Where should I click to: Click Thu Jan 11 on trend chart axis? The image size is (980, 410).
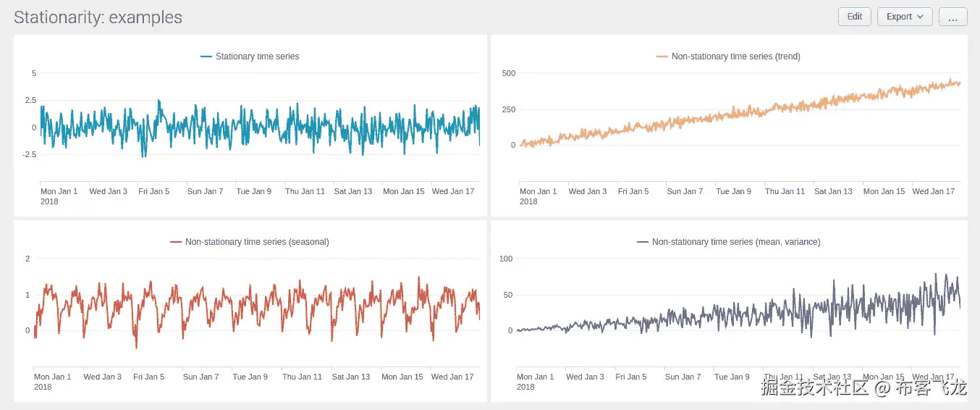point(785,191)
